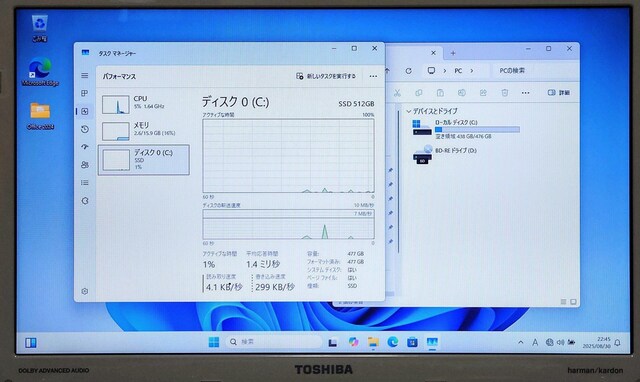Launch Copilot from the taskbar

[x=353, y=342]
